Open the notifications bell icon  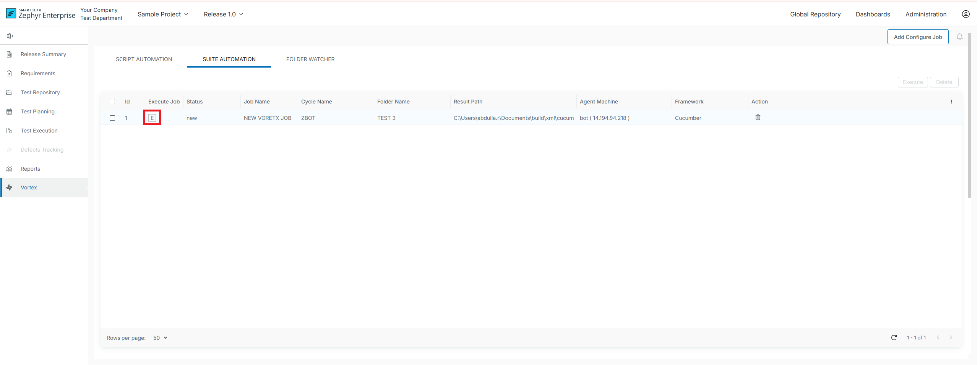959,37
